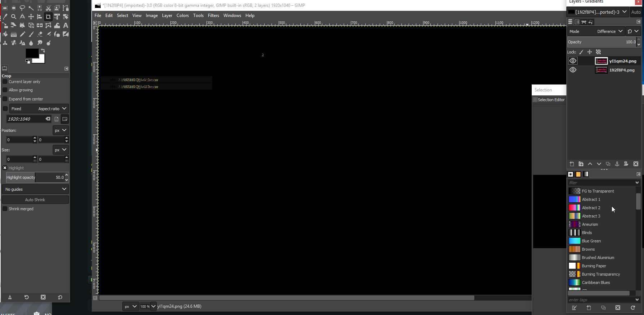Select the Caribbean Blues gradient
This screenshot has height=315, width=644.
point(601,282)
